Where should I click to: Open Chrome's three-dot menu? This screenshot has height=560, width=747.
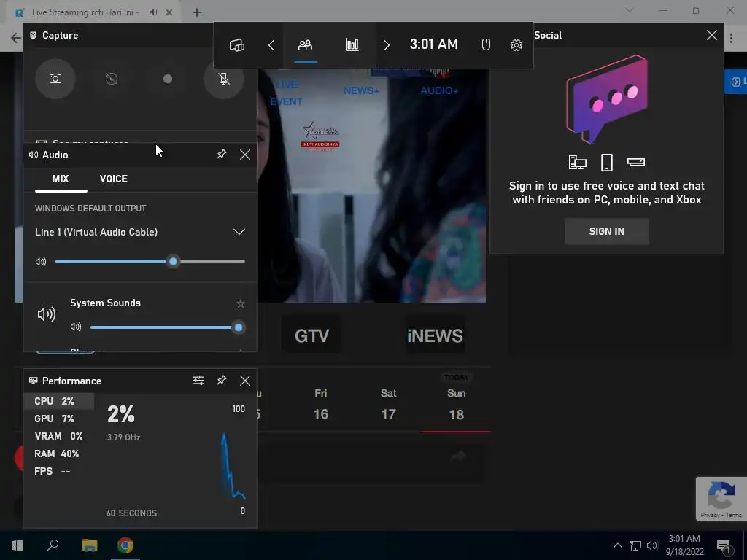(x=731, y=38)
